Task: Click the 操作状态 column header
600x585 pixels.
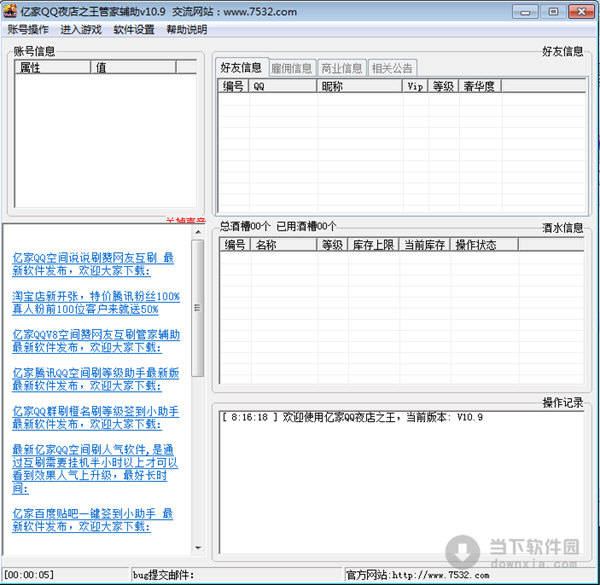Action: [x=484, y=244]
